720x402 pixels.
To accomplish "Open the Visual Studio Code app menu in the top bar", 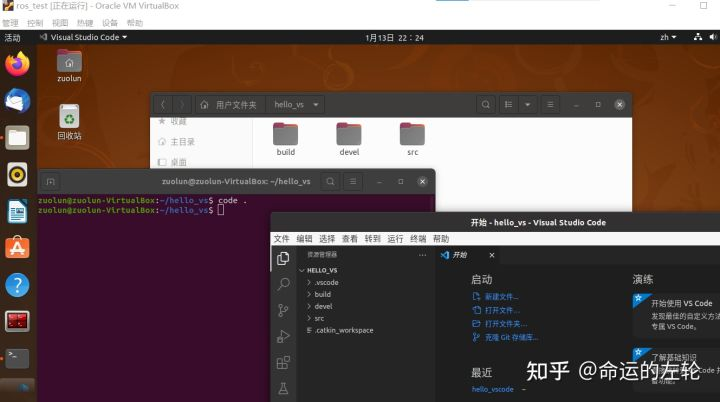I will click(x=84, y=37).
